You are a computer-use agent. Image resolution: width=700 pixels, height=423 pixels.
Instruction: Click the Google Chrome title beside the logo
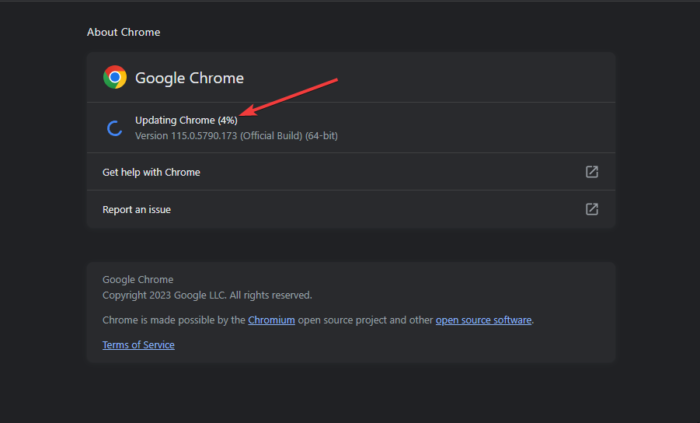(189, 77)
